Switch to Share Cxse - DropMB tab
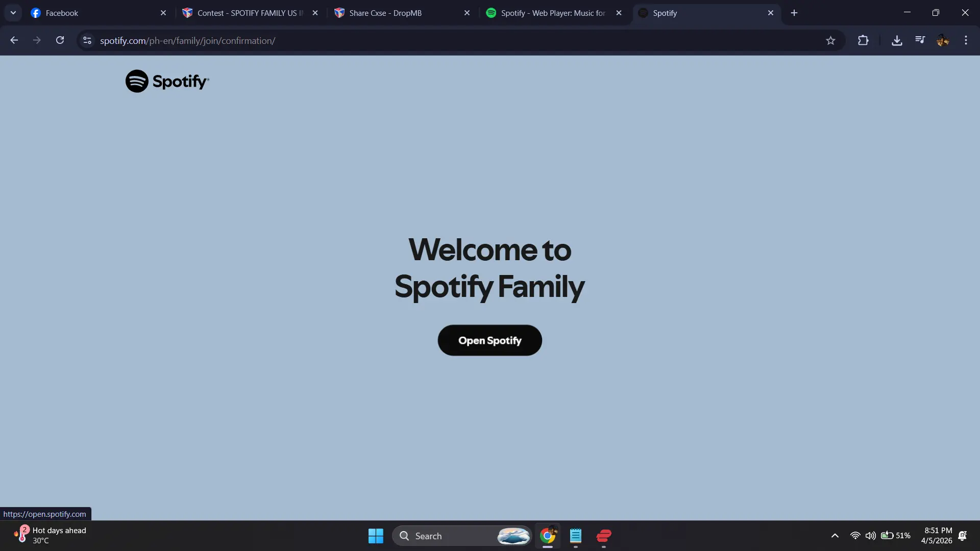 (x=401, y=13)
